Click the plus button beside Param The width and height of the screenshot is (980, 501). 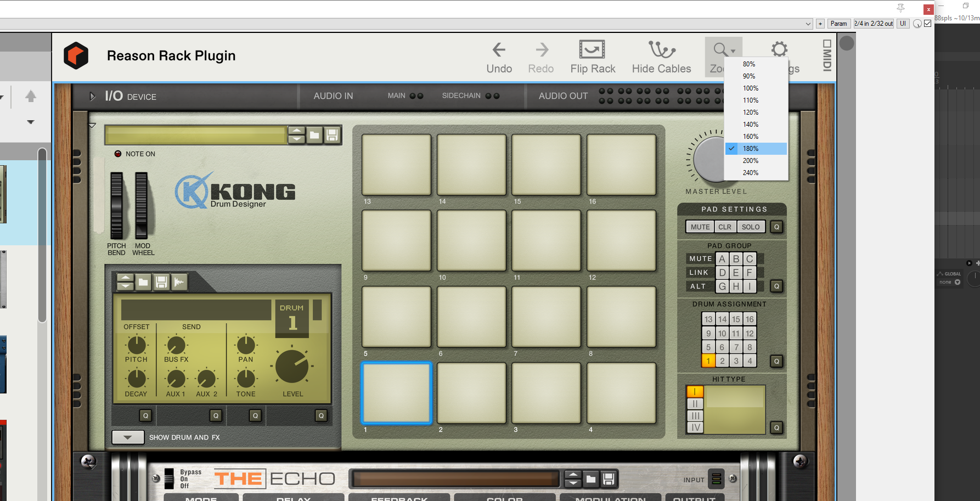820,24
